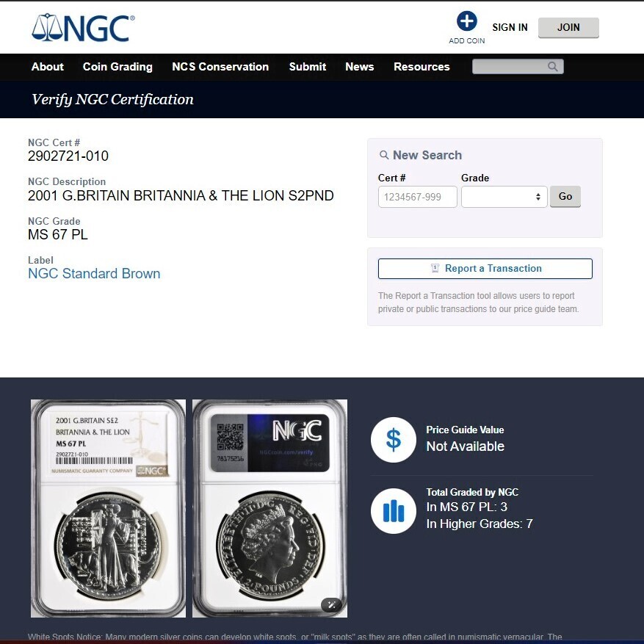
Task: Open the NCS Conservation menu
Action: pyautogui.click(x=220, y=67)
